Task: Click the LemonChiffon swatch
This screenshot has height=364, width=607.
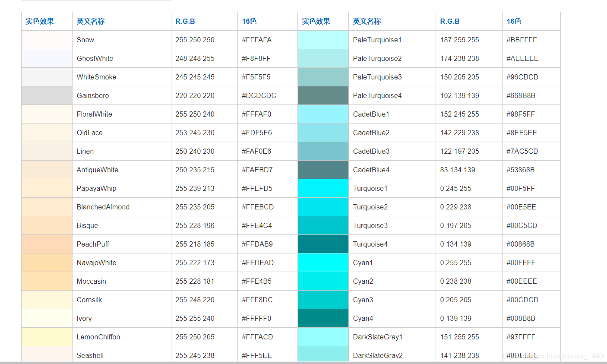Action: pos(47,337)
